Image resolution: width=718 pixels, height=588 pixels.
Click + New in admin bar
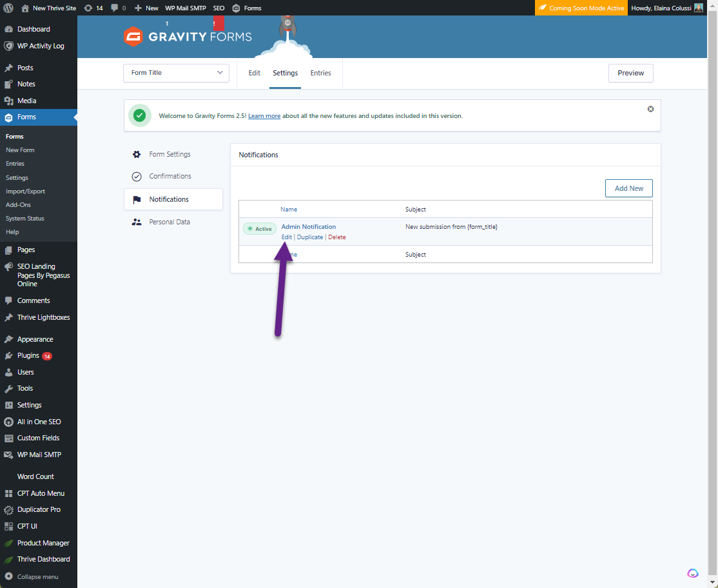point(146,8)
